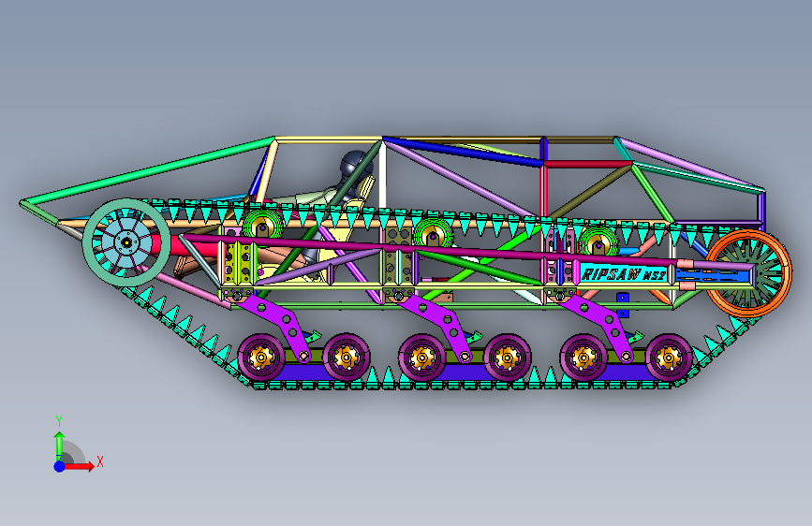Select the red horizontal roof crossbar

(x=588, y=164)
